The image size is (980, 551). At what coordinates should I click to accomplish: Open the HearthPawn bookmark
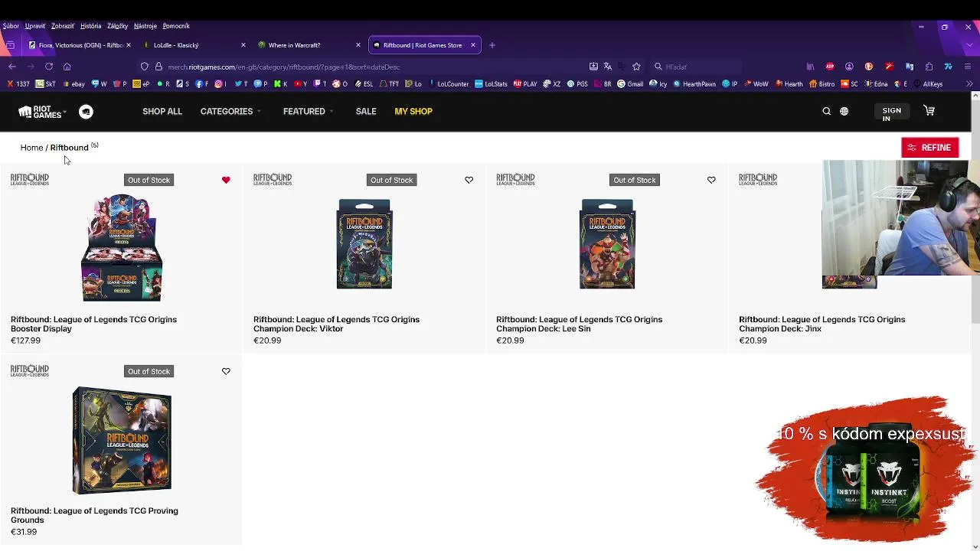coord(694,84)
